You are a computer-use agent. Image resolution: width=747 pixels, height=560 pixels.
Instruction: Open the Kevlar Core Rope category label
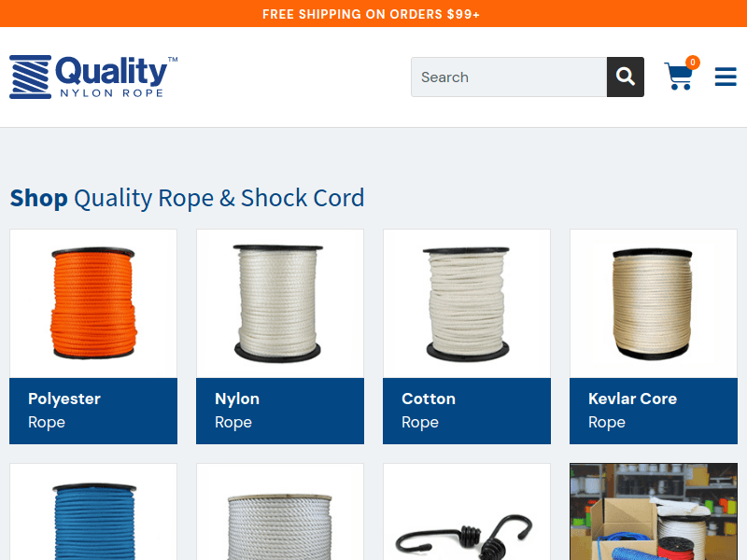point(654,411)
